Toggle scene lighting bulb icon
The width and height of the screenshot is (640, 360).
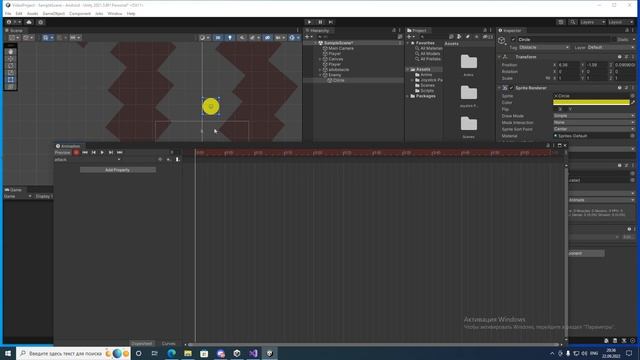pos(230,38)
